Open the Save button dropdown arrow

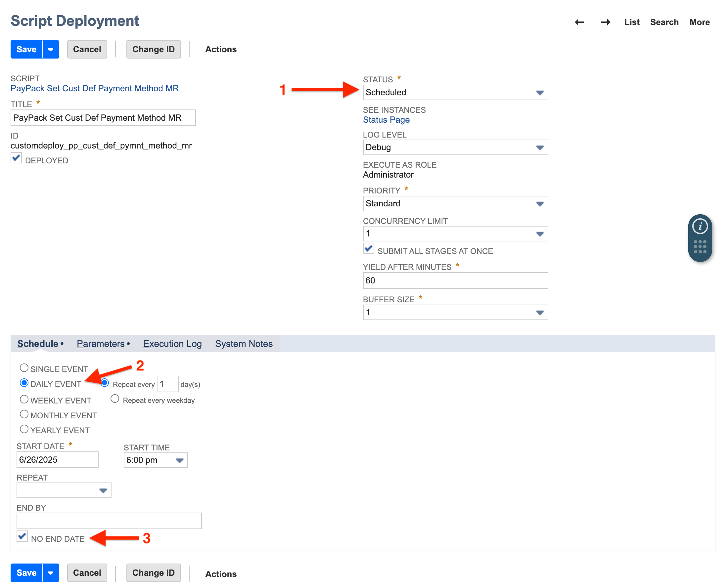(x=51, y=49)
